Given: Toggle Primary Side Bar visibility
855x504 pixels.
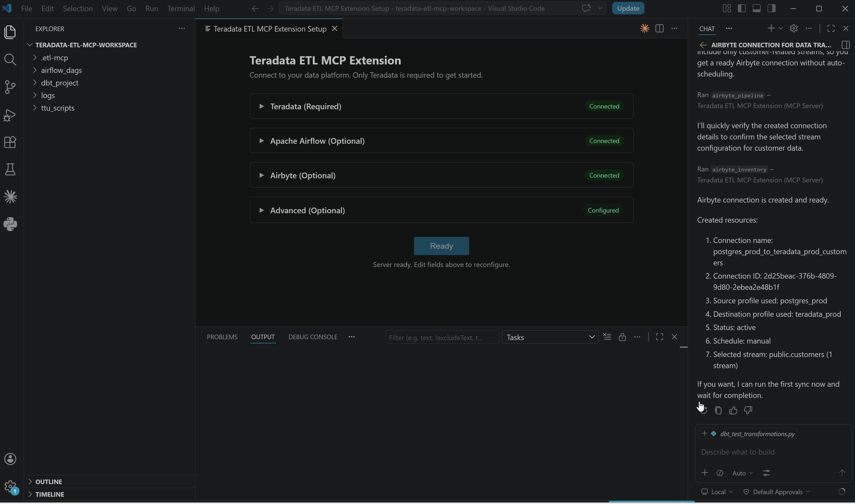Looking at the screenshot, I should point(742,8).
